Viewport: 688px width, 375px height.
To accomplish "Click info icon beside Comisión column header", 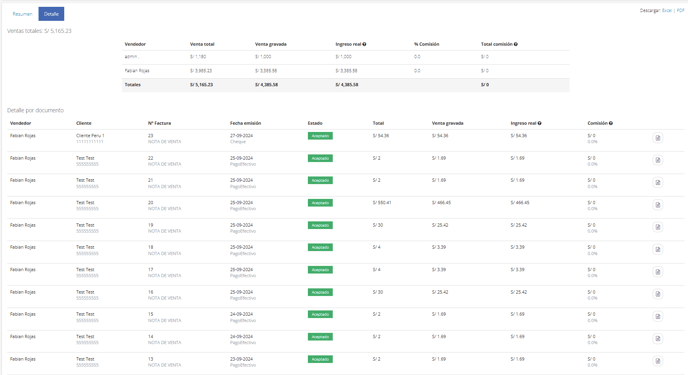I will click(x=611, y=123).
